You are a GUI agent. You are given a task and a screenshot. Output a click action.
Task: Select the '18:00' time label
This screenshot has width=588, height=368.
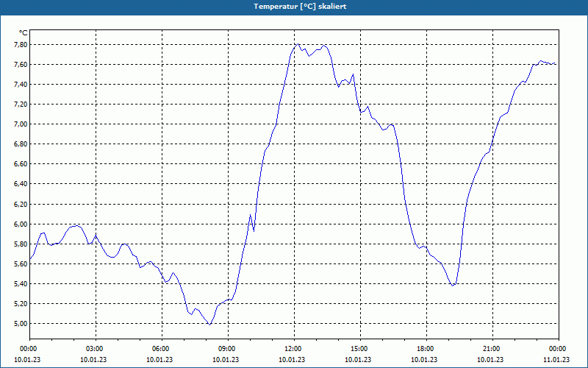426,348
